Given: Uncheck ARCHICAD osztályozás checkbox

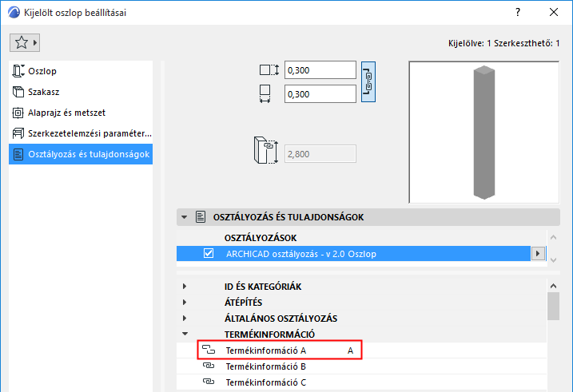Looking at the screenshot, I should tap(209, 253).
